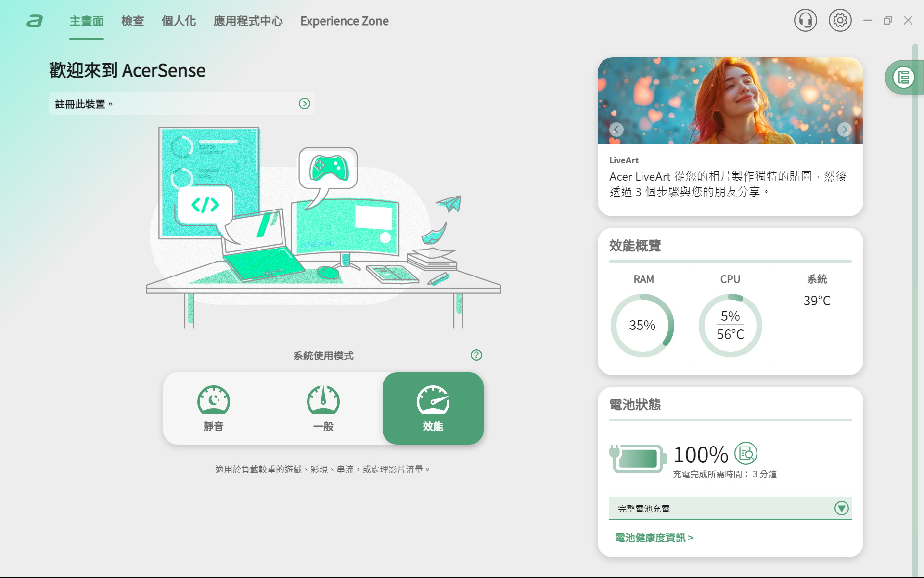
Task: Switch to the 應用程式中心 tab
Action: [x=248, y=21]
